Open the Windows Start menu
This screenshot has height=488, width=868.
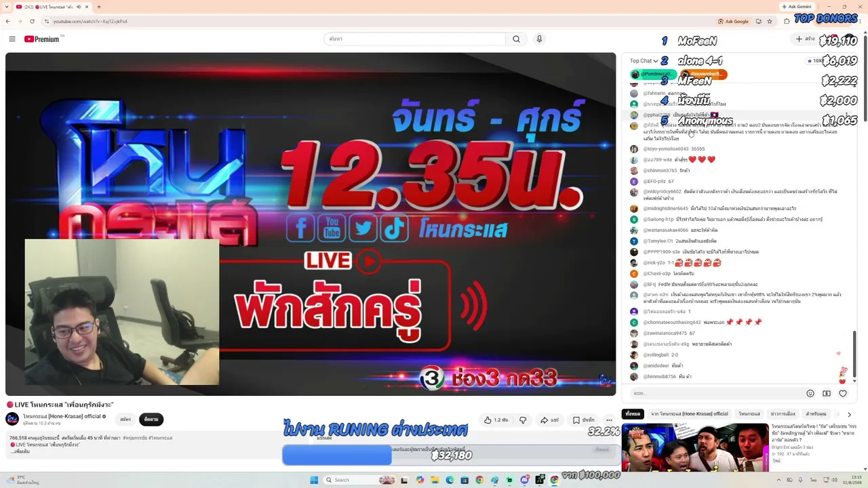point(314,480)
